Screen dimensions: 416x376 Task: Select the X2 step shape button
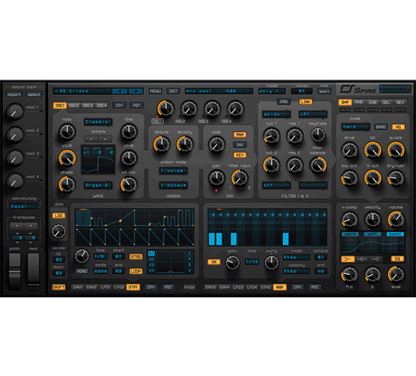151,259
